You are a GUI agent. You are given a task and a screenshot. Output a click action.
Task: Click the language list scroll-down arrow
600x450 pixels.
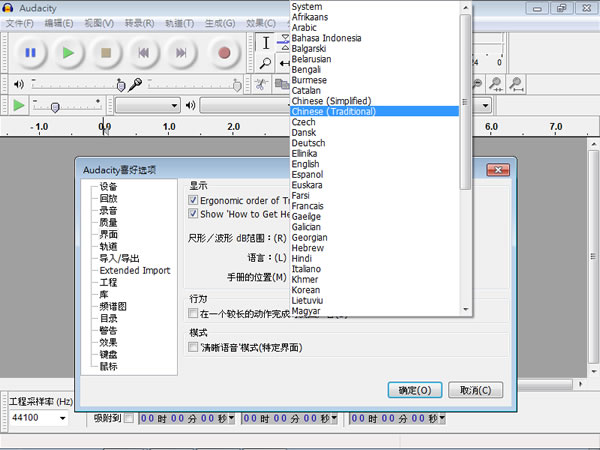pyautogui.click(x=465, y=309)
